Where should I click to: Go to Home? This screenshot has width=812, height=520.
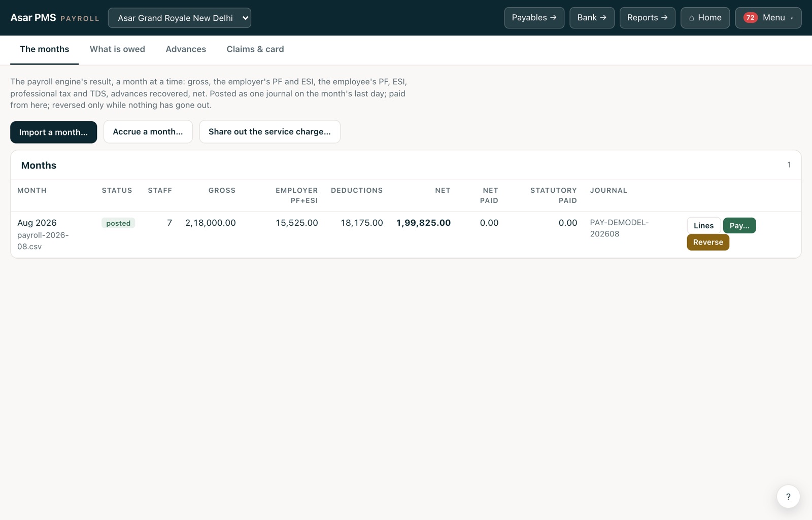[705, 18]
